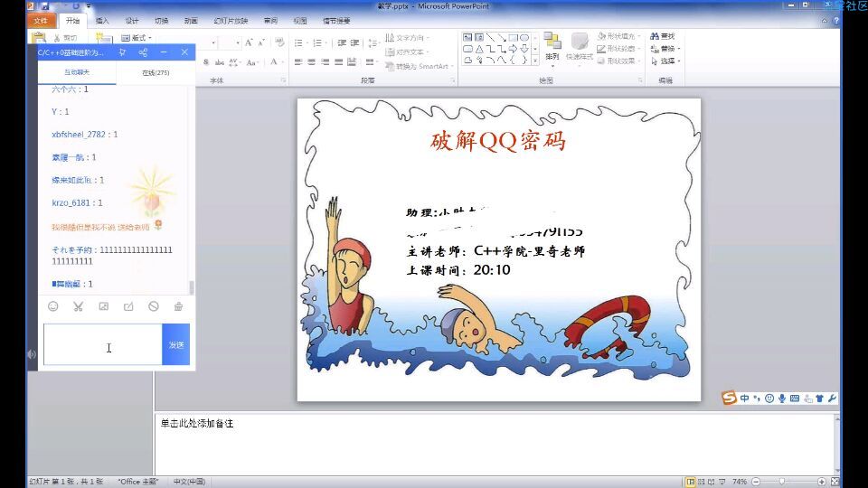868x488 pixels.
Task: Select the text box shape in gallery
Action: pyautogui.click(x=467, y=38)
